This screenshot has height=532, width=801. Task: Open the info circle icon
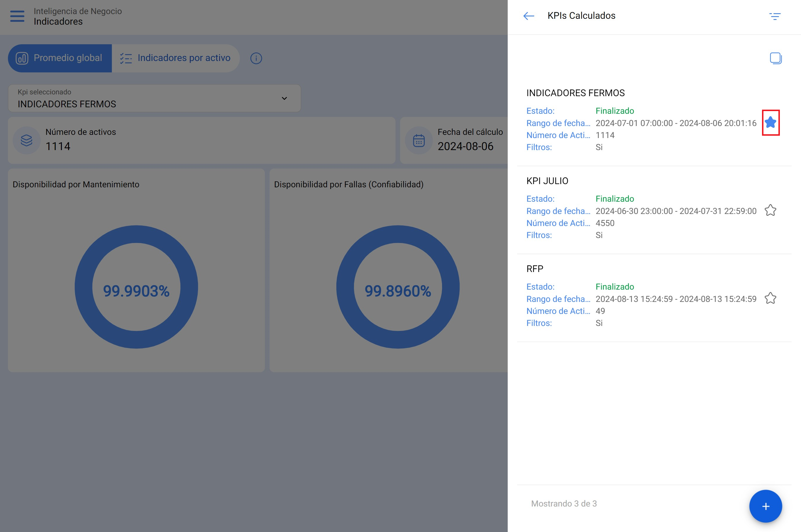(x=256, y=58)
